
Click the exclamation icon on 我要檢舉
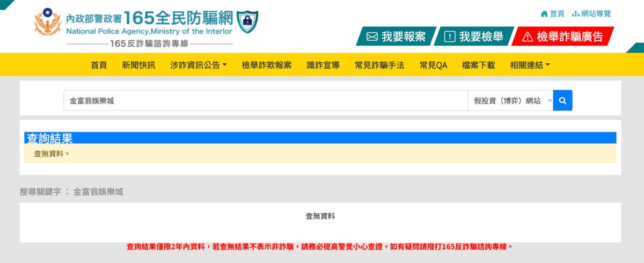450,36
